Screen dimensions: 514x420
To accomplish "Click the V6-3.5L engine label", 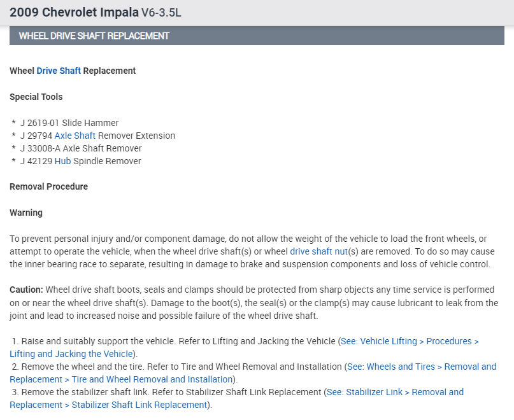I will tap(161, 13).
